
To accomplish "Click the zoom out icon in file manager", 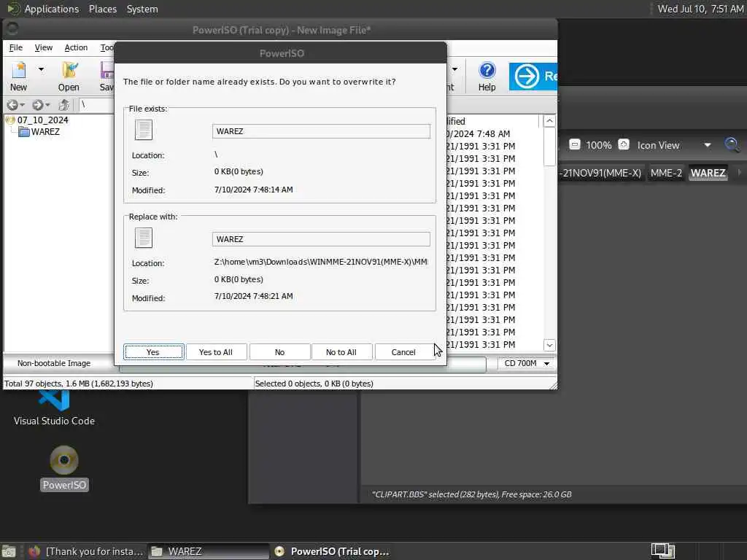I will coord(575,144).
